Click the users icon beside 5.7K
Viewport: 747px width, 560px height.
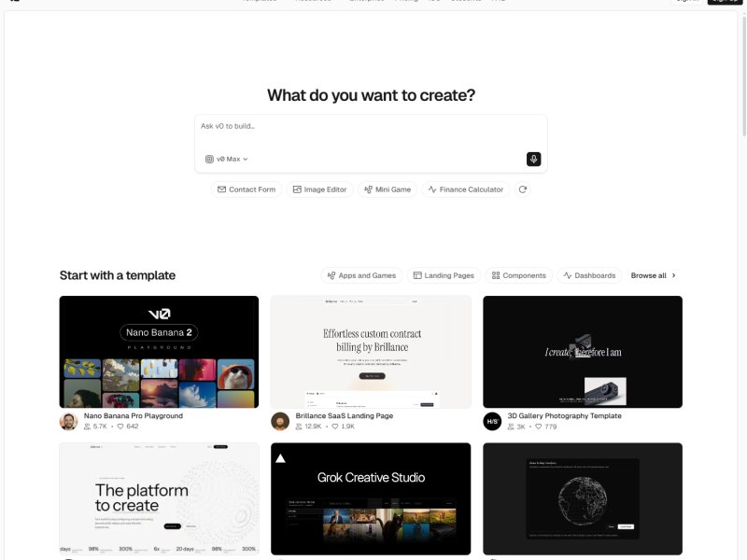click(87, 427)
